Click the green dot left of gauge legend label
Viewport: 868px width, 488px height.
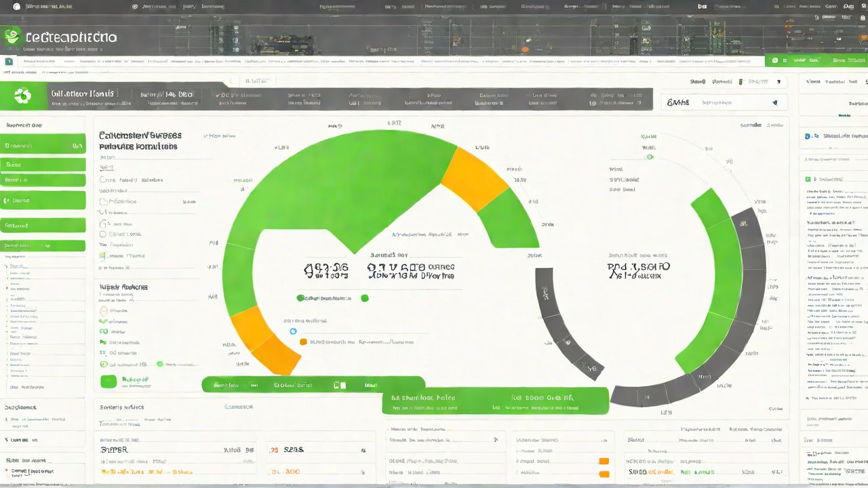(300, 298)
